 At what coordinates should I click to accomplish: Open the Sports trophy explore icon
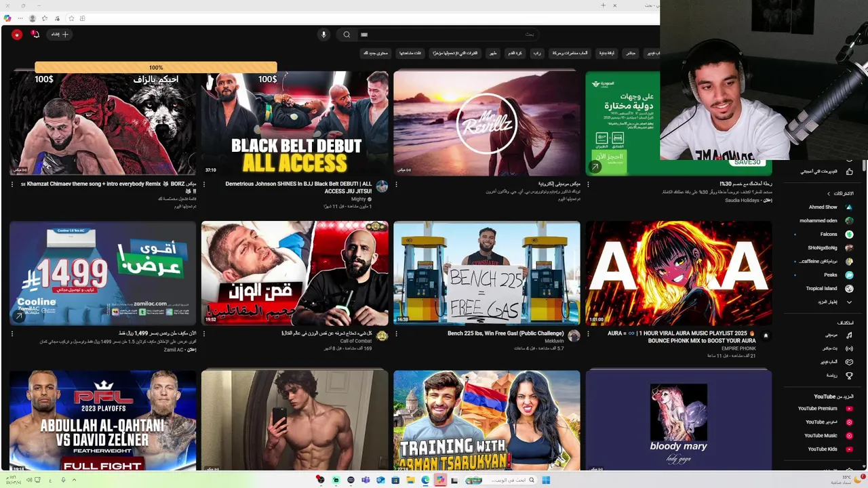point(849,375)
